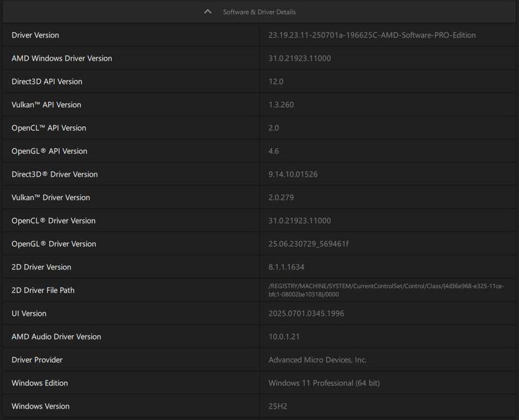Click the value 9.14.10.01526
519x420 pixels.
click(x=293, y=174)
